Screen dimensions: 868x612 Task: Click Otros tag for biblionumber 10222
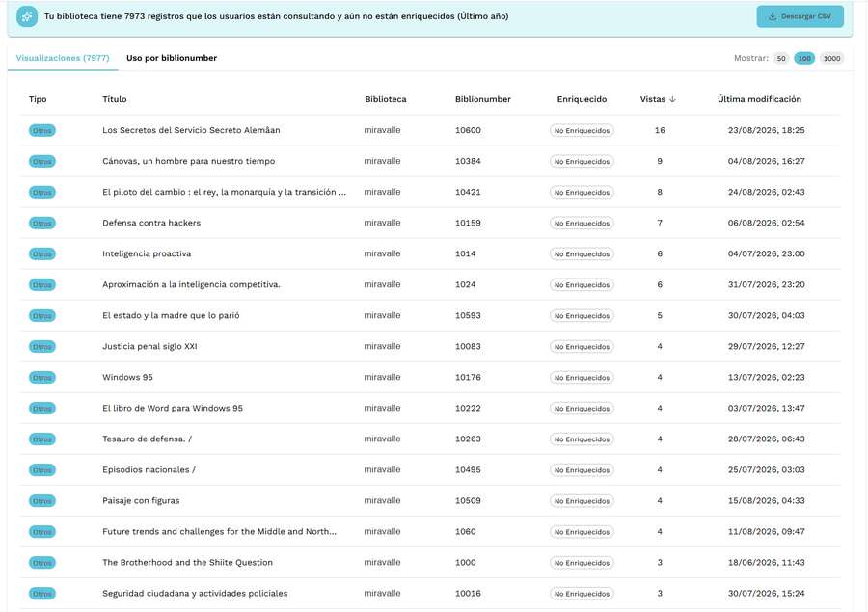(x=42, y=409)
